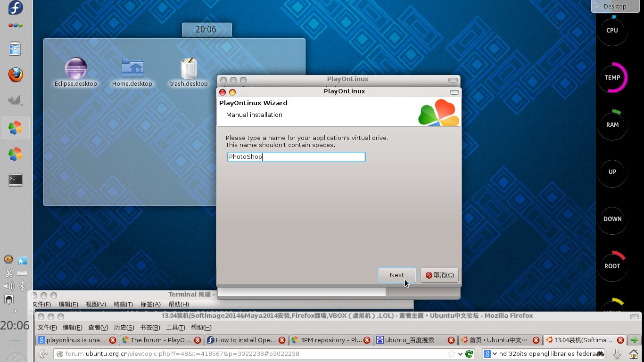Reload the page with green refresh icon
The image size is (644, 362).
[469, 354]
